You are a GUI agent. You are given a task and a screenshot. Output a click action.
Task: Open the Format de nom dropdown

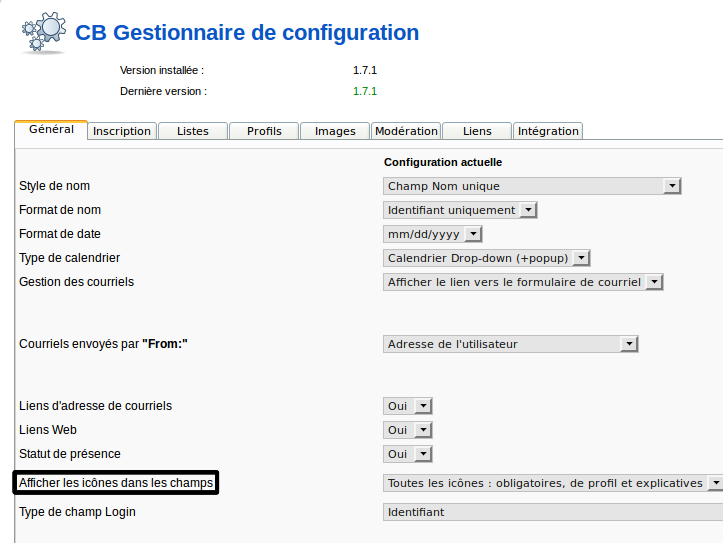461,210
